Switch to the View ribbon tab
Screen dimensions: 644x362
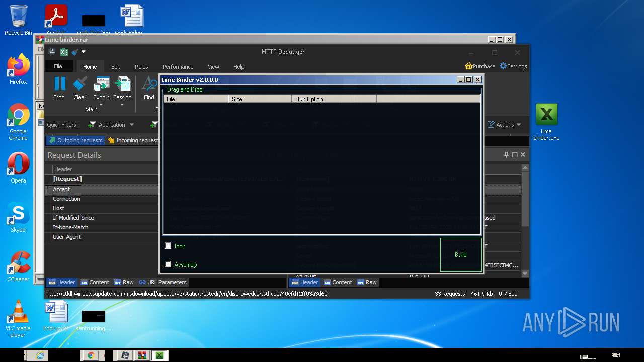pyautogui.click(x=213, y=67)
